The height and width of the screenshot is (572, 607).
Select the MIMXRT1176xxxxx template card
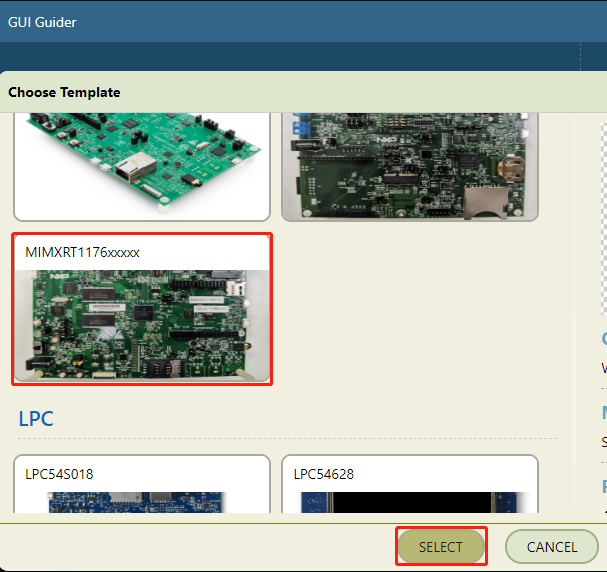point(141,308)
